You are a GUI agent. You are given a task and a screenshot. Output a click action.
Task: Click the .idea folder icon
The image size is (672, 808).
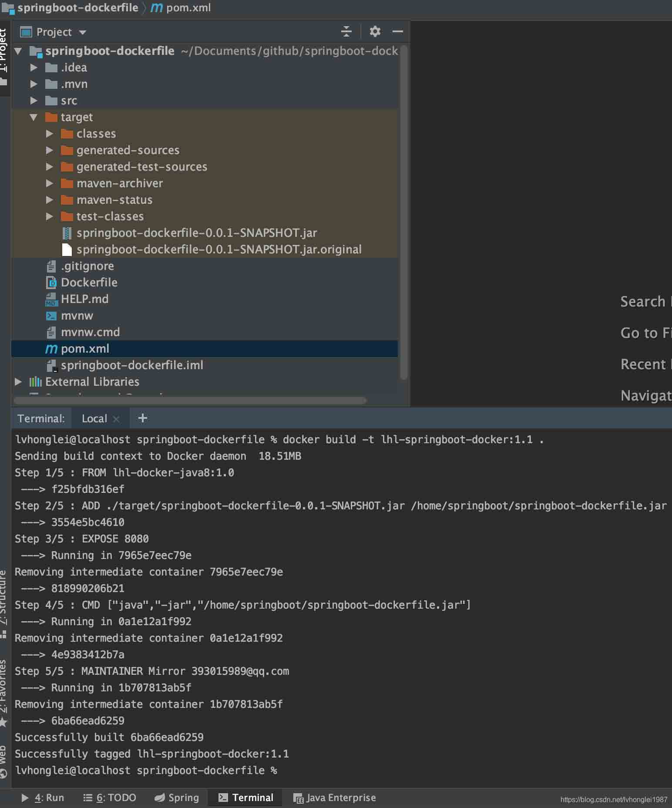click(x=51, y=67)
